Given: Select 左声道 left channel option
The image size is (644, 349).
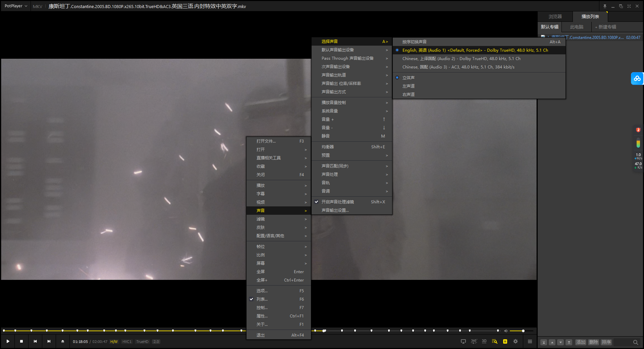Looking at the screenshot, I should click(x=409, y=86).
